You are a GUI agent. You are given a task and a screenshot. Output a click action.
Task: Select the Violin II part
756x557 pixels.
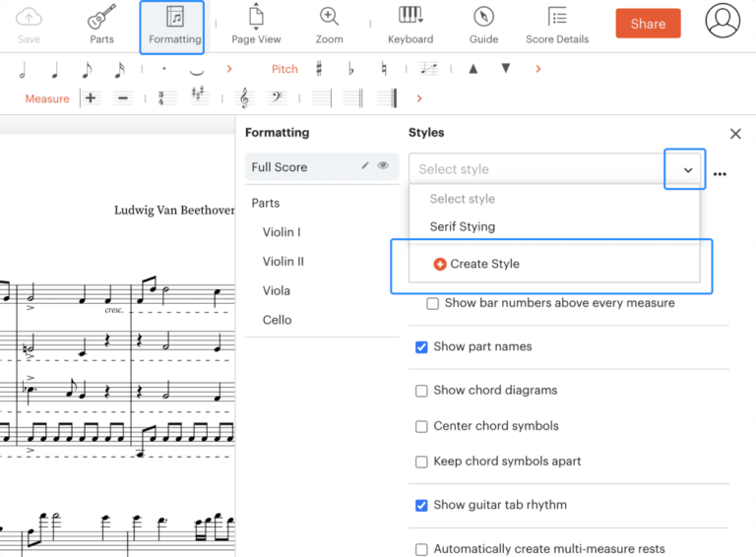pos(283,262)
